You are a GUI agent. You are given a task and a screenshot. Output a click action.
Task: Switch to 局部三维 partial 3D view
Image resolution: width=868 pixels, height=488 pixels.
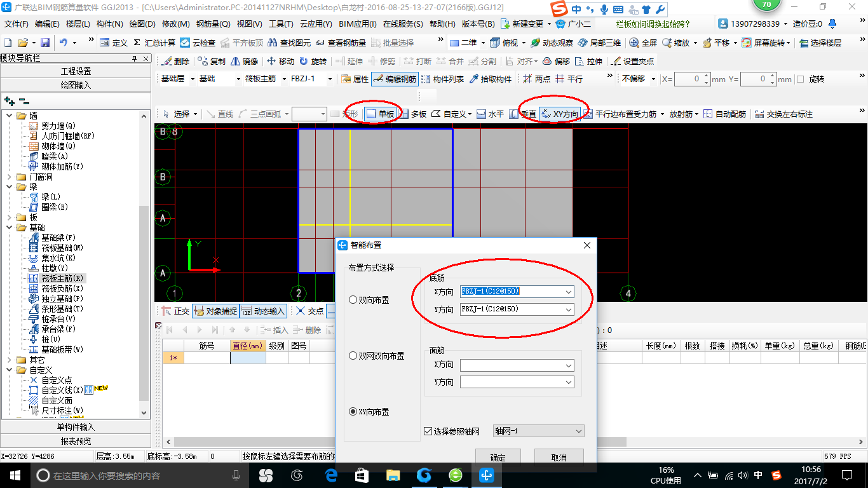599,43
